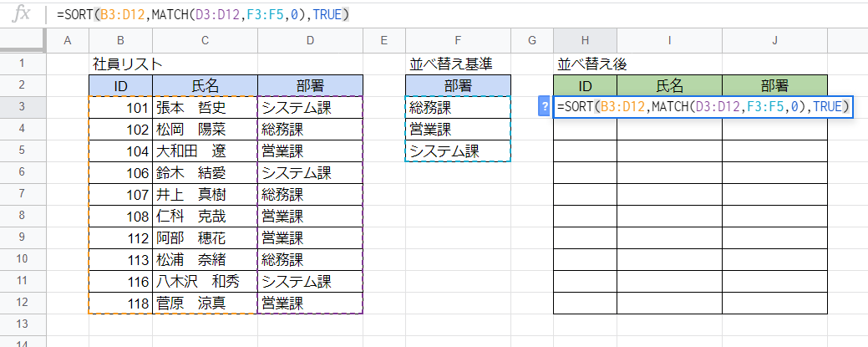Click the cell containing ID 116
This screenshot has width=868, height=347.
coord(120,282)
